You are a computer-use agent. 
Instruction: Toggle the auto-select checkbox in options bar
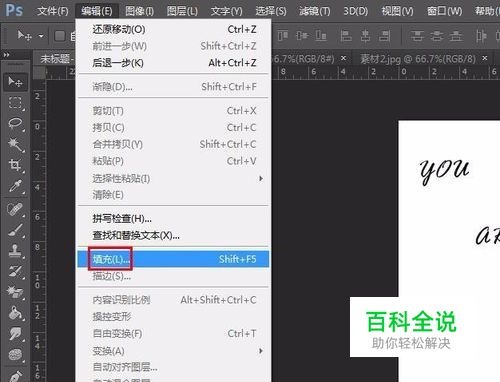tap(60, 36)
